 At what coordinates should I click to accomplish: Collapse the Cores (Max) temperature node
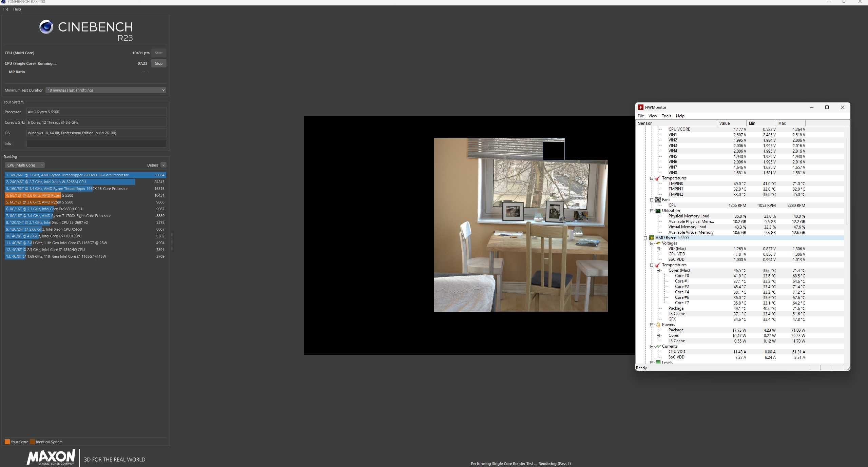coord(658,270)
